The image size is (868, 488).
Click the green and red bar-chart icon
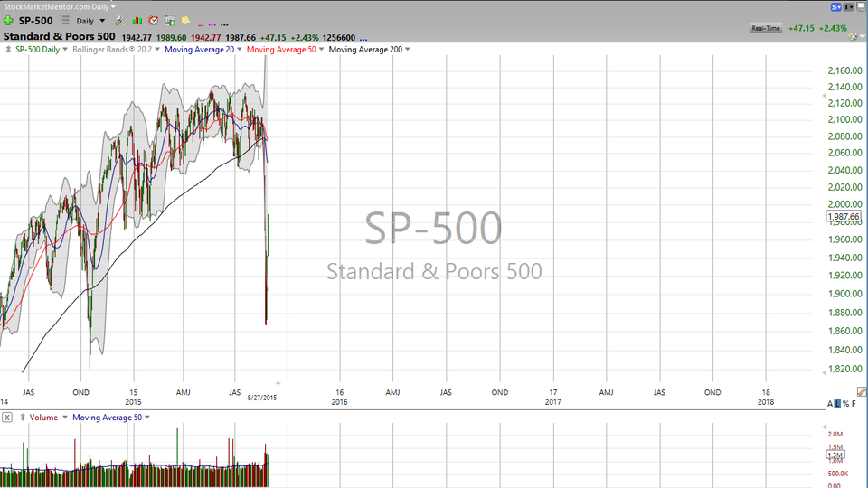(x=137, y=21)
